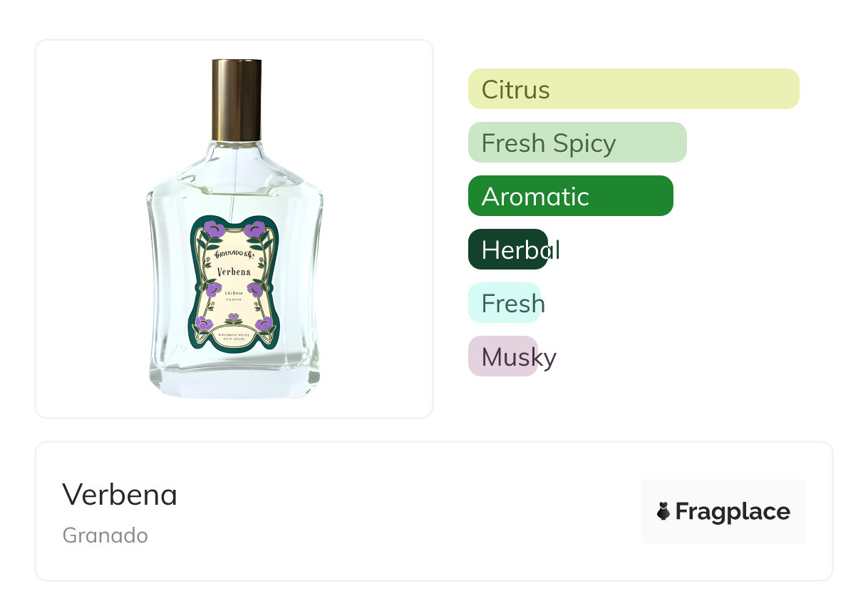Click the gold cap of the perfume bottle
The height and width of the screenshot is (616, 868).
point(237,100)
